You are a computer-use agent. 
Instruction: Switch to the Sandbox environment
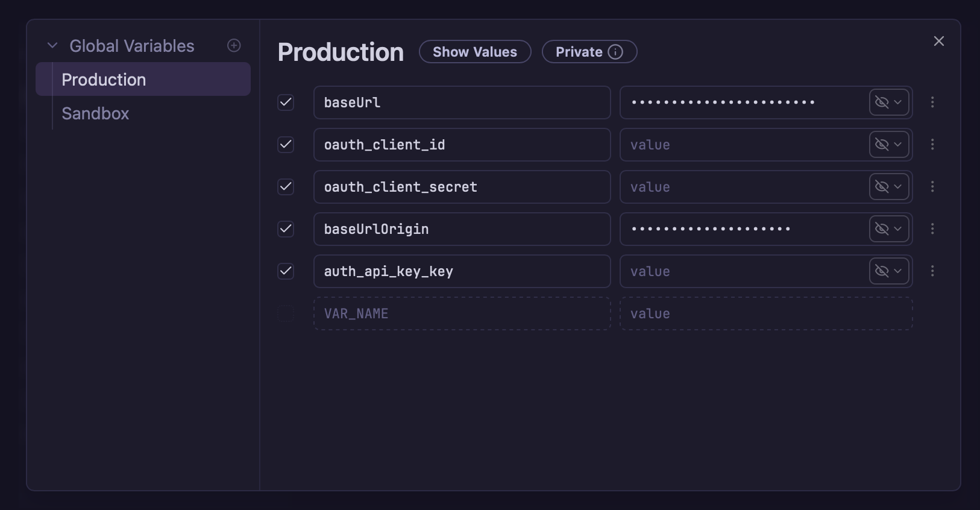(143, 113)
